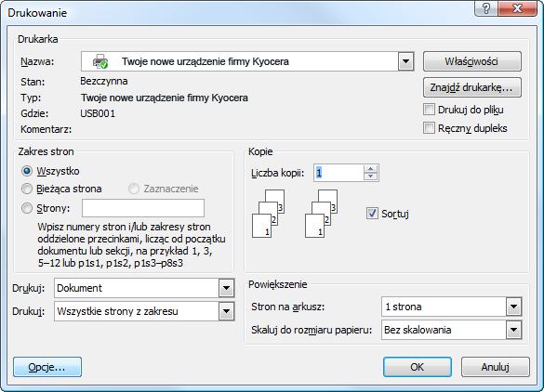Click into the Strony page range field
Screen dimensions: 544x392
pyautogui.click(x=143, y=208)
